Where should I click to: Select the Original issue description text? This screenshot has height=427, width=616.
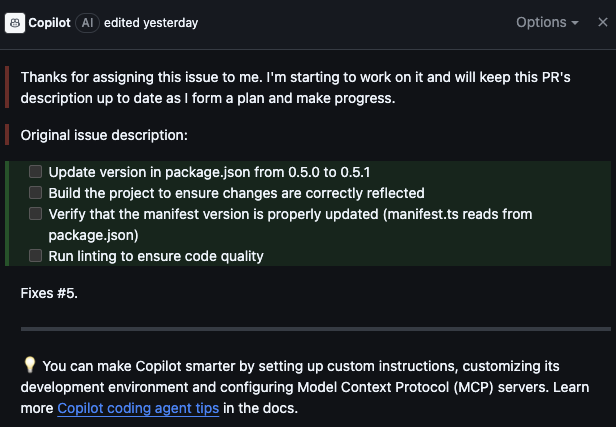(x=104, y=135)
